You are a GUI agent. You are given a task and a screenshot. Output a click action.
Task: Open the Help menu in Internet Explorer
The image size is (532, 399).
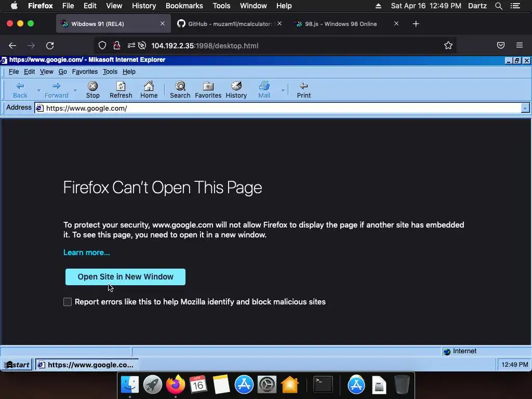(129, 72)
